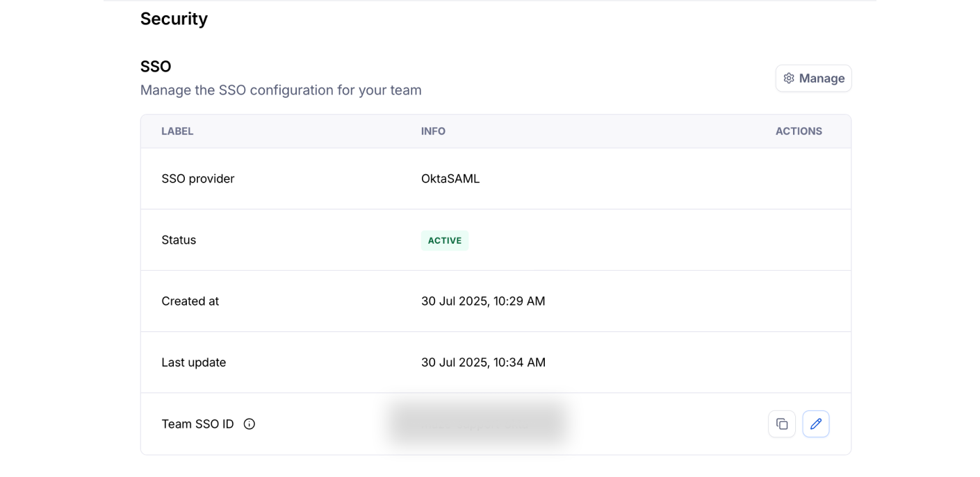Click the Last update row label
Viewport: 980px width, 477px height.
pos(194,362)
